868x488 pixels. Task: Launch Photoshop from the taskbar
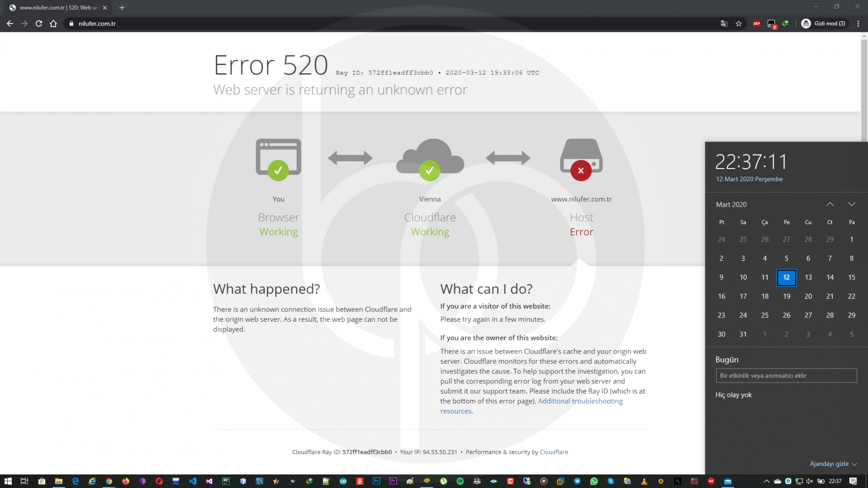pos(377,481)
